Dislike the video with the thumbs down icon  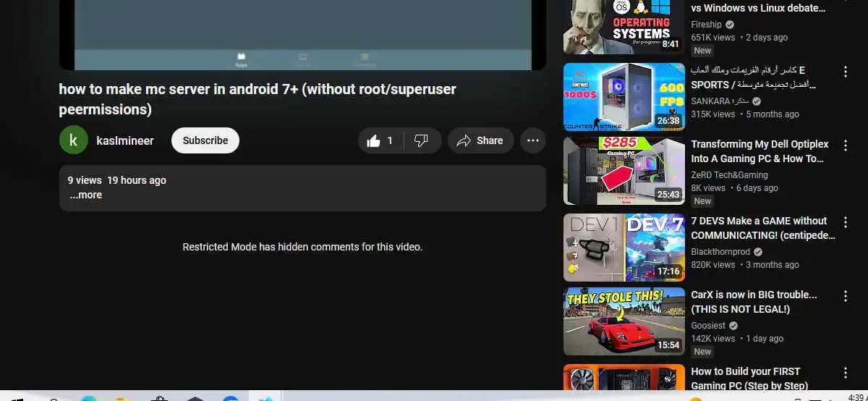point(421,140)
